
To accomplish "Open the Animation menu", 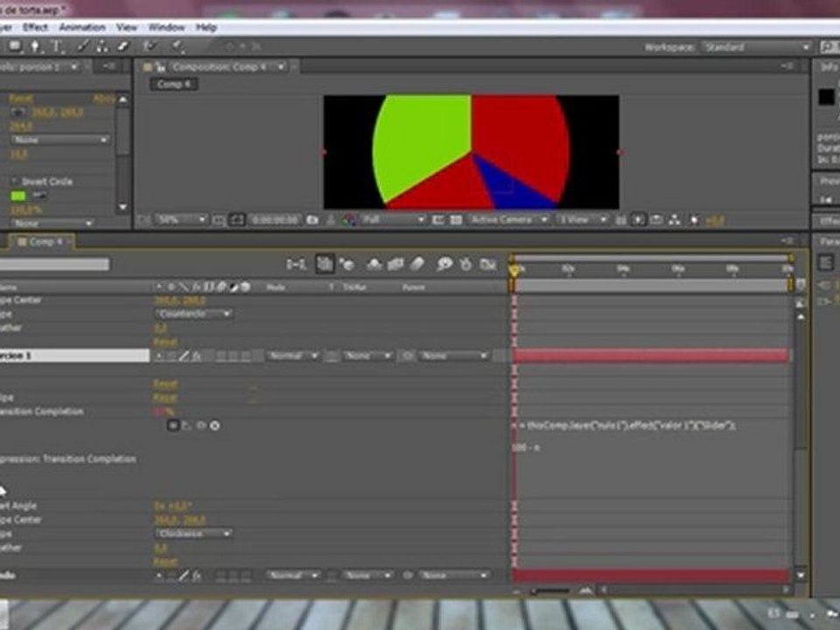I will 82,27.
